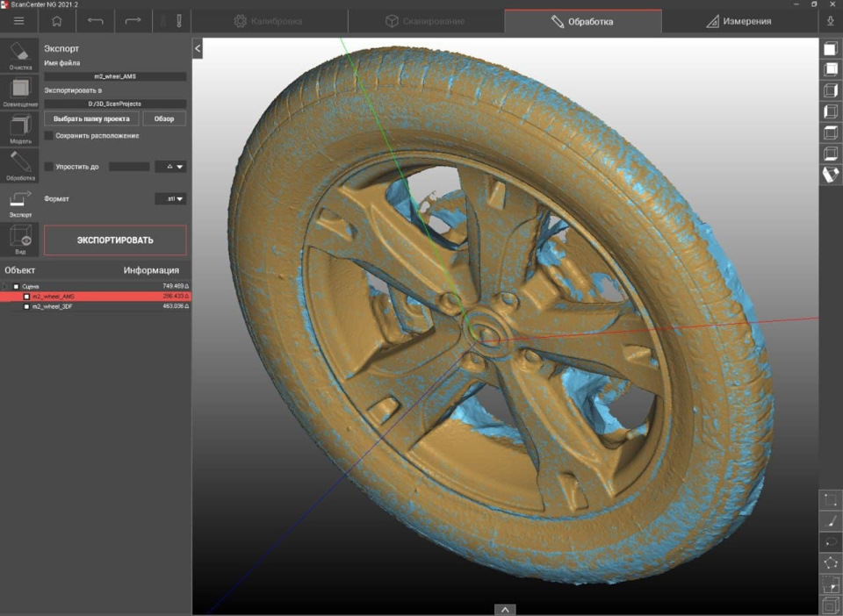Select the Экспорт sidebar tool
This screenshot has height=616, width=843.
pos(20,203)
